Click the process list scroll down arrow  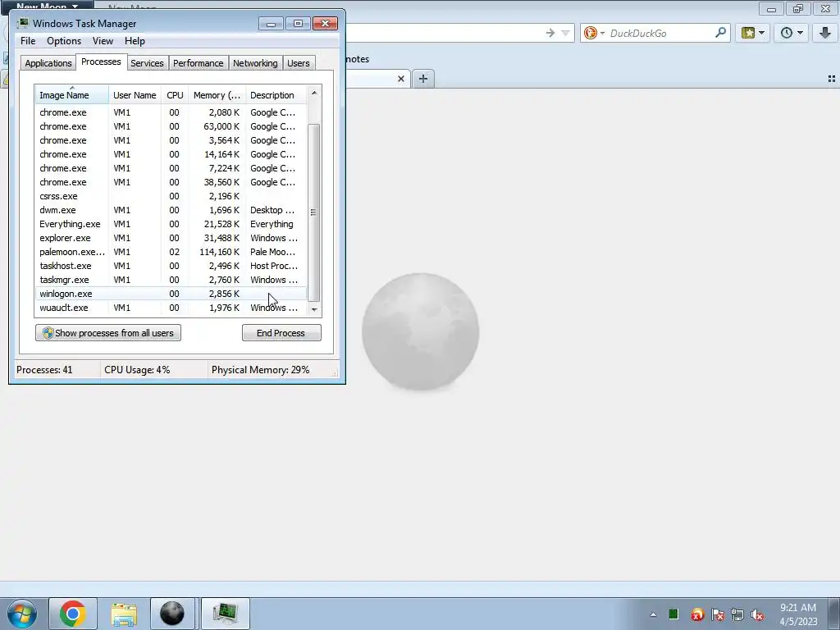point(314,309)
